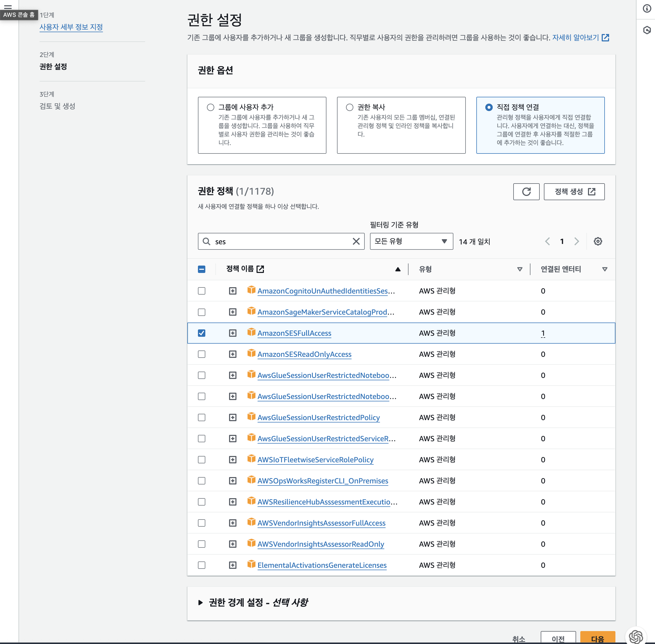Go to next page of policies
The height and width of the screenshot is (644, 655).
(x=576, y=241)
